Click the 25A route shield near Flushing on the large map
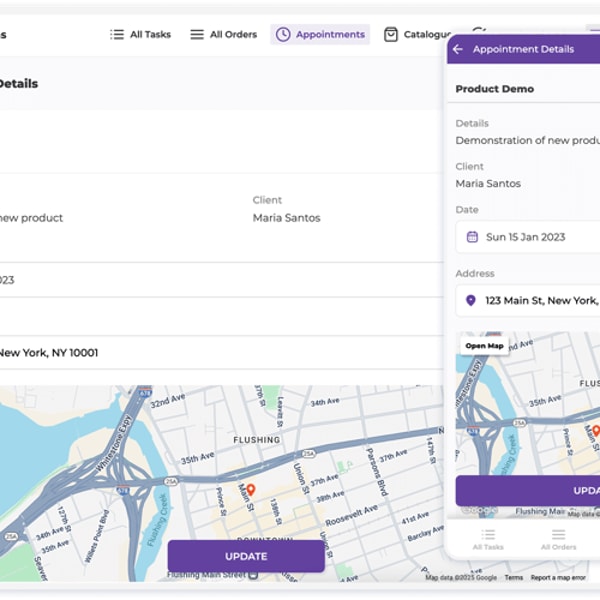The width and height of the screenshot is (600, 600). pos(308,454)
